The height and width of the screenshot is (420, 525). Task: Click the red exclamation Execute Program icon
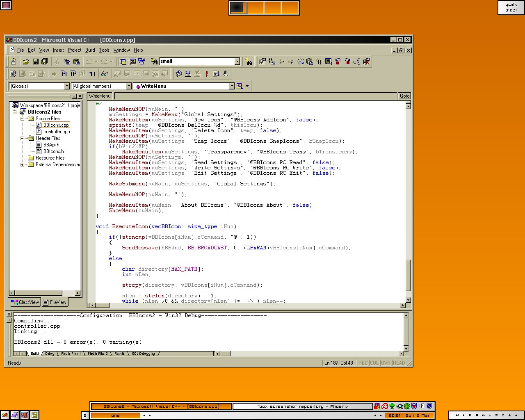coord(207,74)
